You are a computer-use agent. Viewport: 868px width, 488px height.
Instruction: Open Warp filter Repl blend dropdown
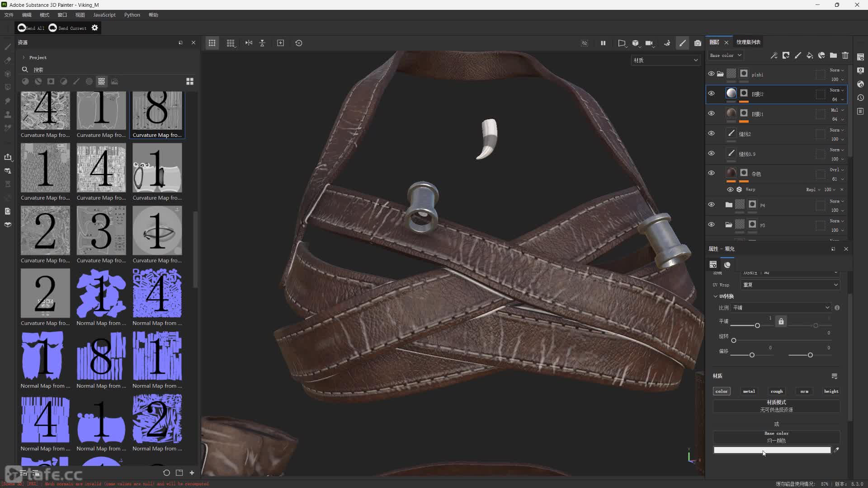click(x=813, y=190)
